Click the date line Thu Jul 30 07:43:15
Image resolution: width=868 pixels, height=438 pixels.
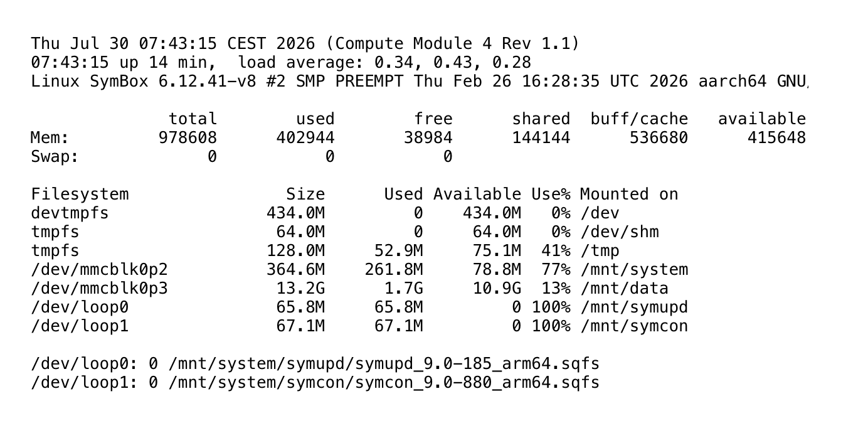(124, 44)
